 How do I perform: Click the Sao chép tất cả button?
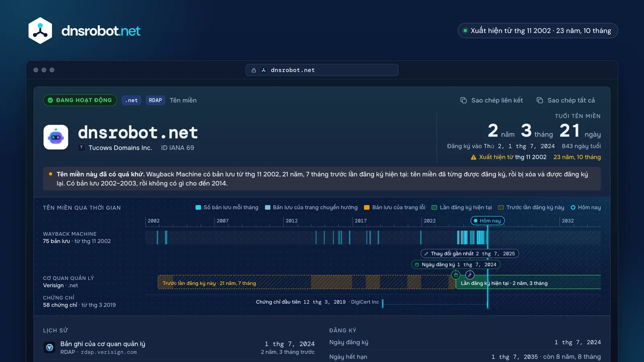(566, 100)
